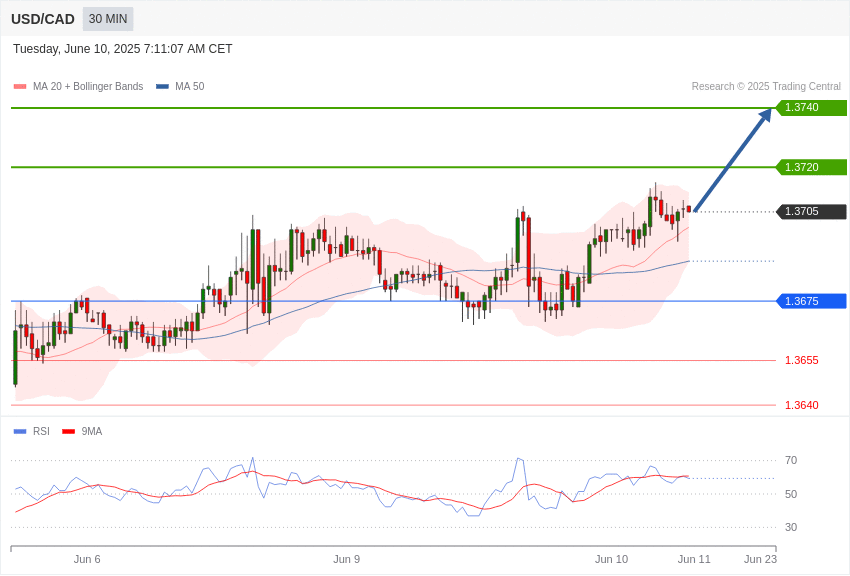Click the MA 50 legend swatch

point(162,87)
